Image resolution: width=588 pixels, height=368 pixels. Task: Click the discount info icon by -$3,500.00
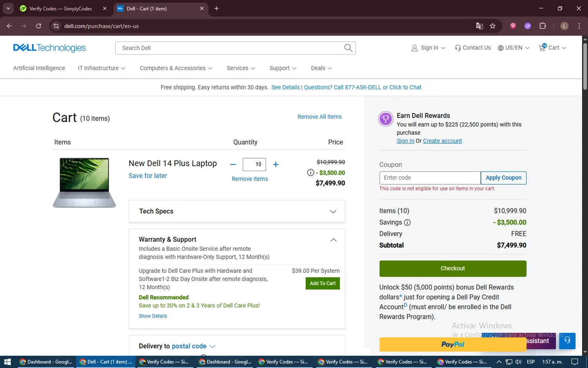(x=310, y=173)
